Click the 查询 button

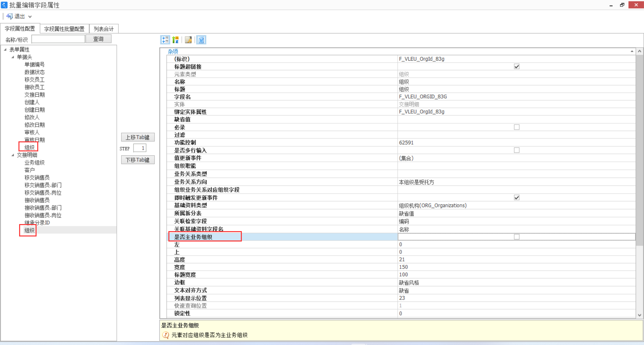point(98,39)
